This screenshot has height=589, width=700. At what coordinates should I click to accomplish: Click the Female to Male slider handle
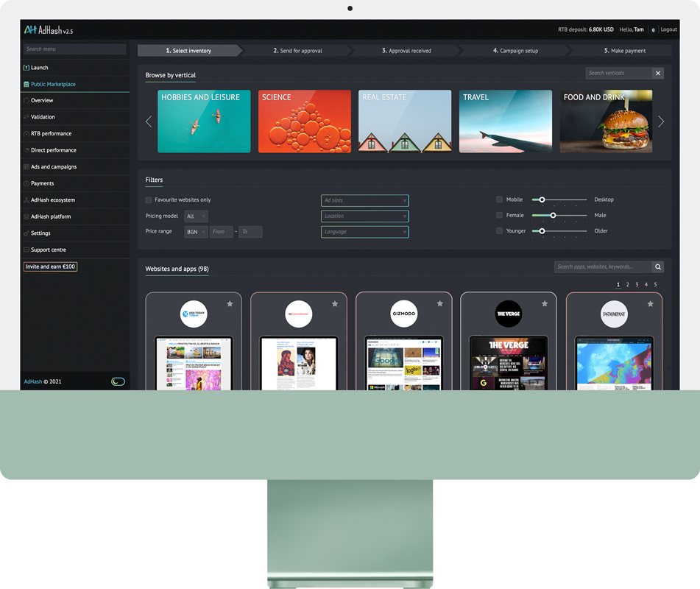[x=553, y=216]
